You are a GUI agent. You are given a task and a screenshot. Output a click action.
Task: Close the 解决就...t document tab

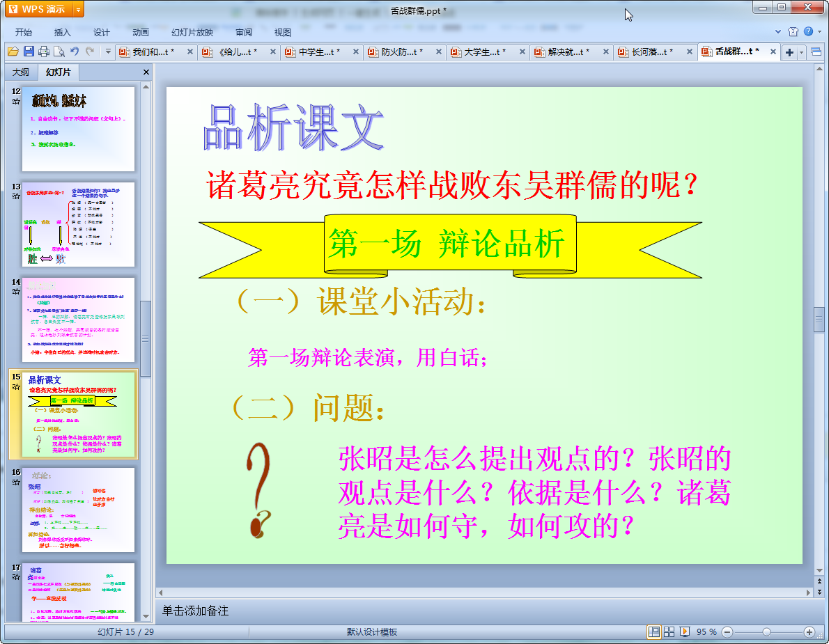click(606, 52)
